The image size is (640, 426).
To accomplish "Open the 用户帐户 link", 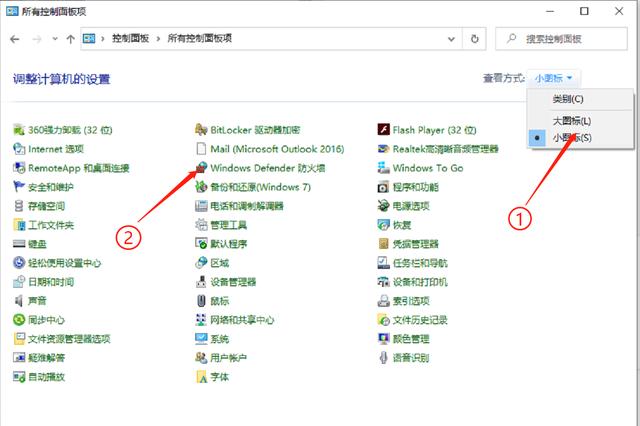I will click(x=229, y=358).
